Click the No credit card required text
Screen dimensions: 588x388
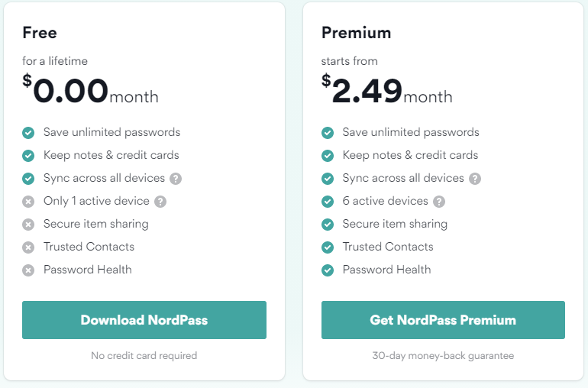pyautogui.click(x=144, y=356)
